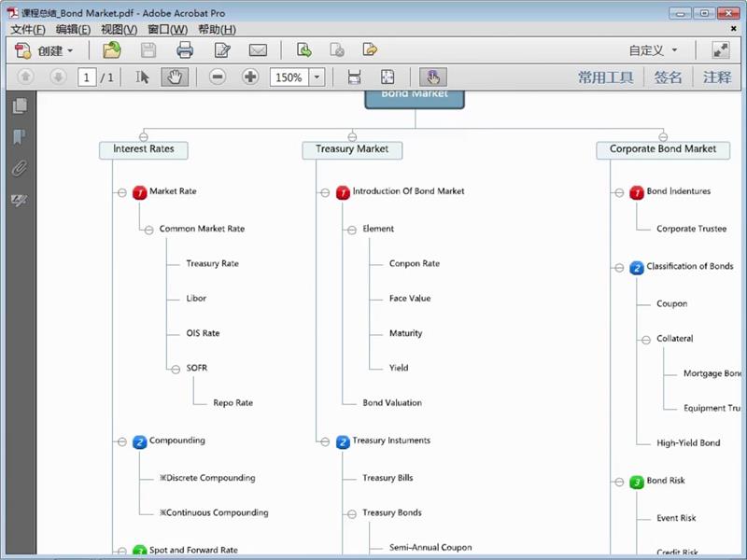Image resolution: width=747 pixels, height=560 pixels.
Task: Open the Attachments paperclip panel
Action: pos(19,169)
